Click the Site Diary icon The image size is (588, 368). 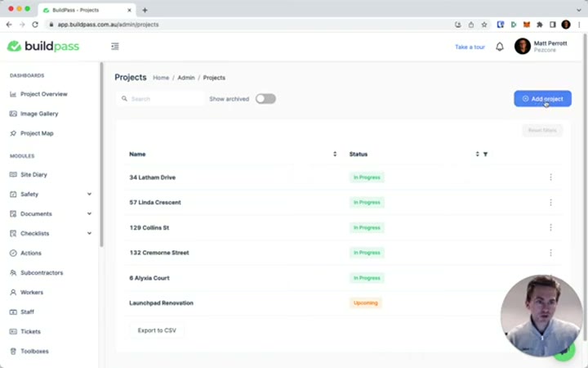[x=13, y=174]
